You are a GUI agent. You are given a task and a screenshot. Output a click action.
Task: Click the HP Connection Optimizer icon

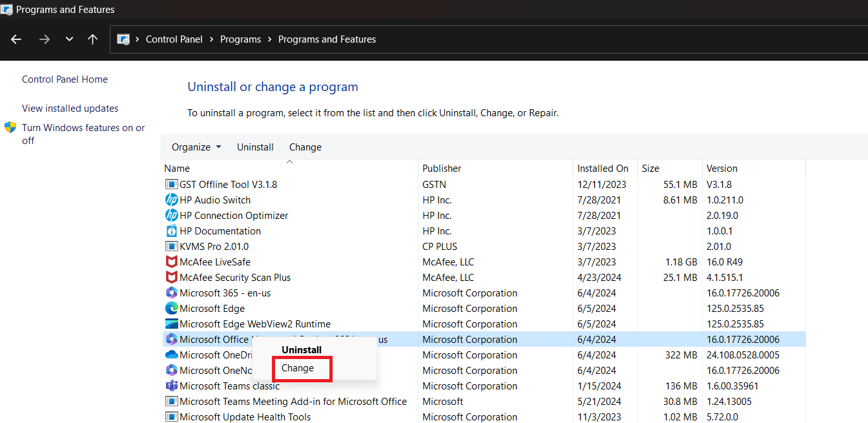[x=171, y=216]
